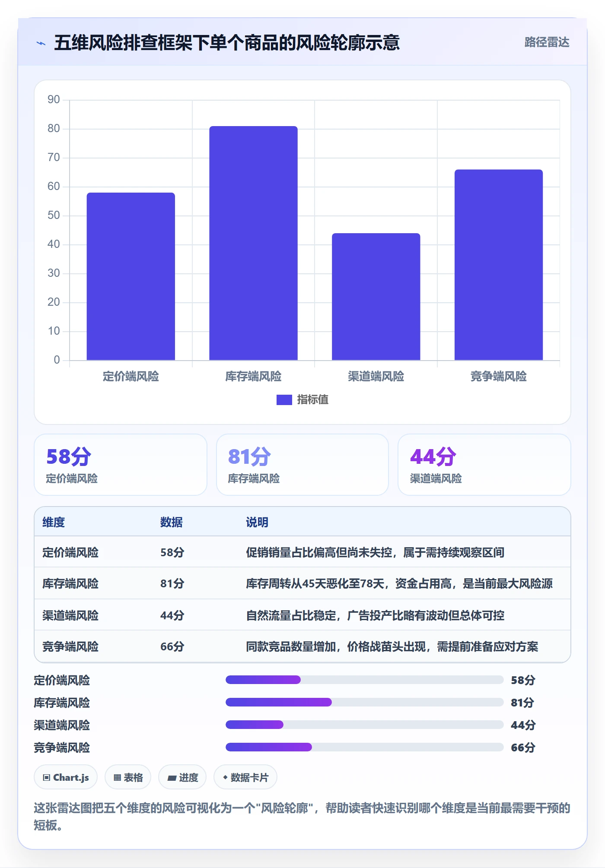Select the 81分 库存端风险 data card
Screen dimensions: 605x868
tap(302, 465)
